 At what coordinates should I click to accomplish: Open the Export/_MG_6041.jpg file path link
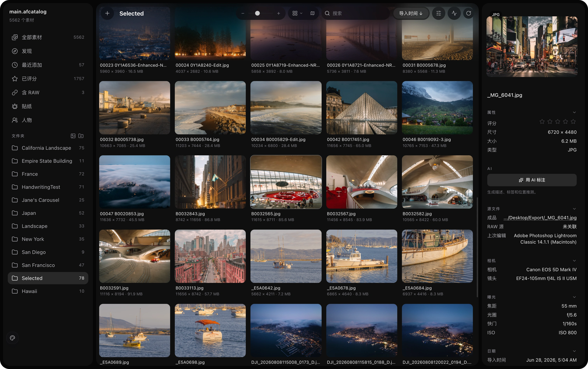540,218
